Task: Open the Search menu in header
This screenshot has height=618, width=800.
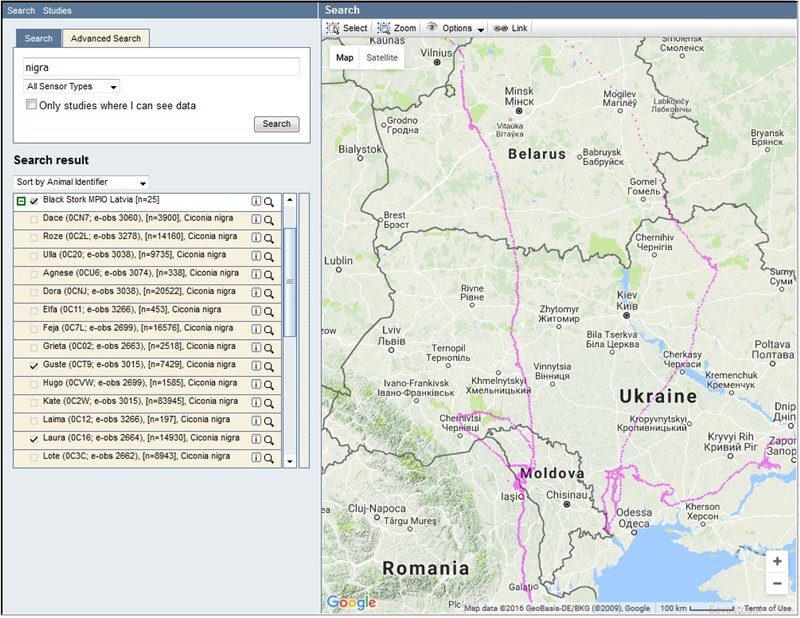Action: [21, 10]
